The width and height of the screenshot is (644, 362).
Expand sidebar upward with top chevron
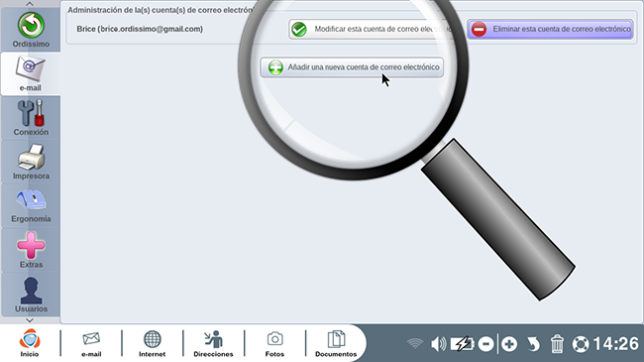click(x=30, y=4)
